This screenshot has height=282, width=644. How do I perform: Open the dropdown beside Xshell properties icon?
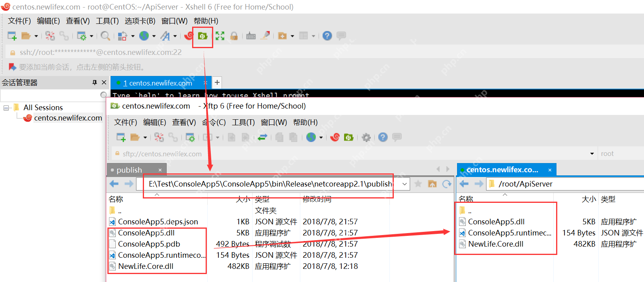tap(91, 36)
